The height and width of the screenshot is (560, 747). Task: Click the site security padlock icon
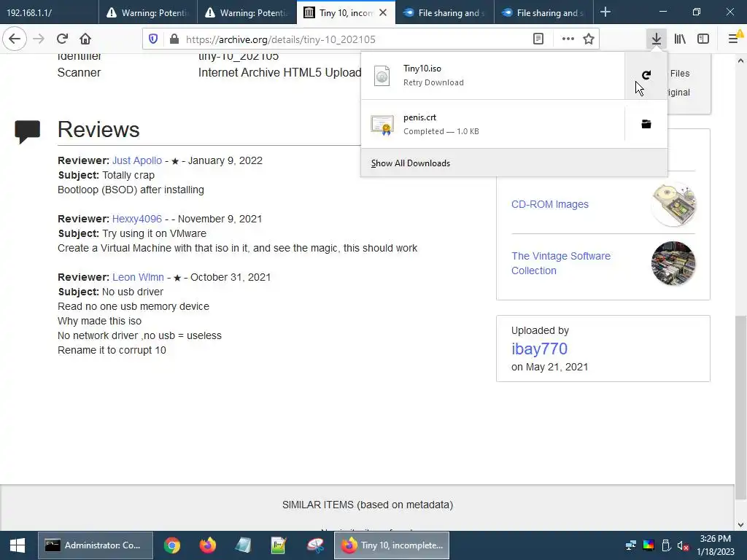[x=174, y=39]
